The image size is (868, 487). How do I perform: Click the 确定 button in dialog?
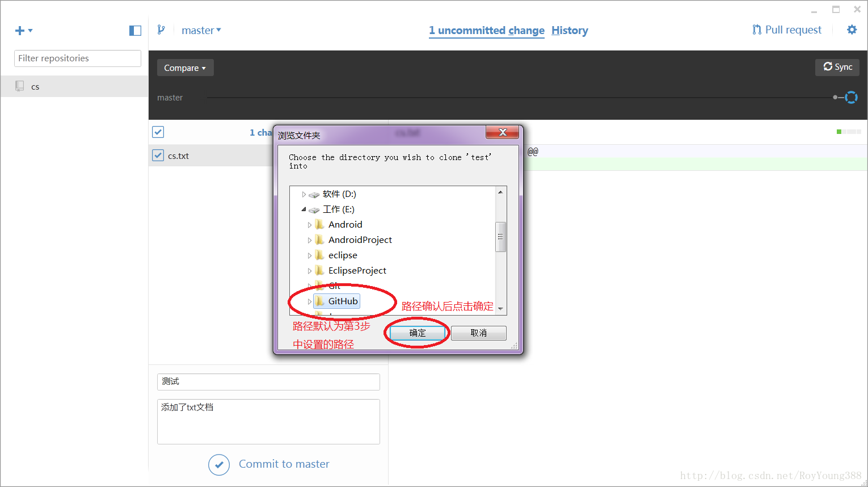tap(418, 333)
